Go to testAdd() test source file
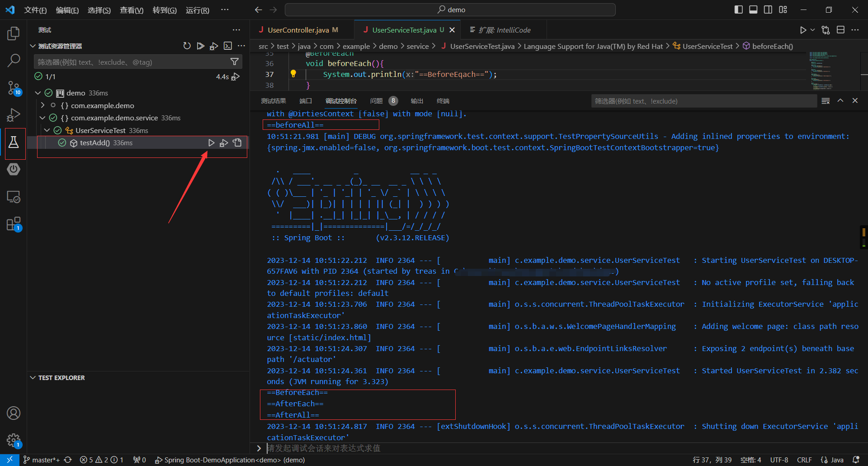 237,143
